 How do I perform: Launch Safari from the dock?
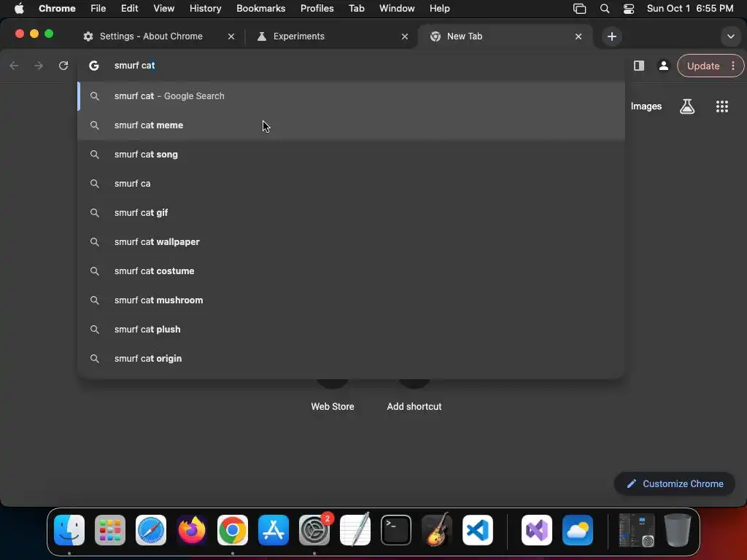(151, 530)
